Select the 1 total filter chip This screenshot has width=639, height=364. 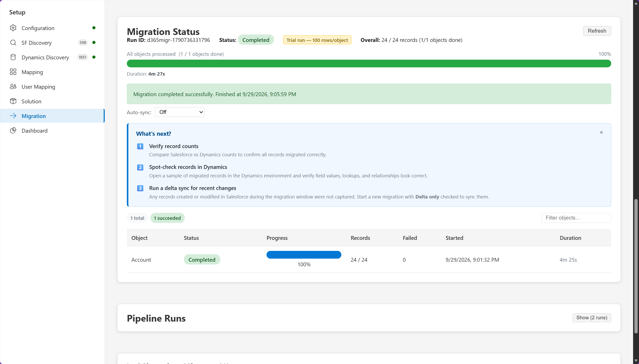point(137,218)
